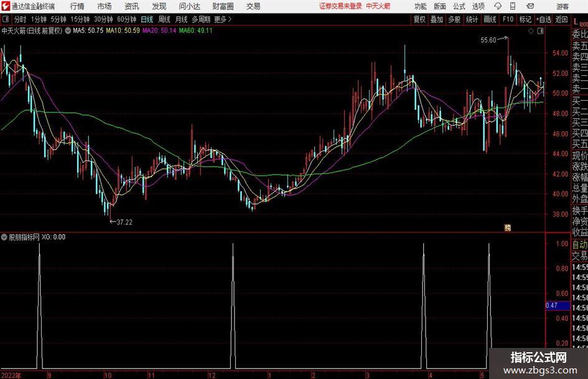Click the diamond icon in chart corner
The height and width of the screenshot is (379, 588).
[531, 31]
